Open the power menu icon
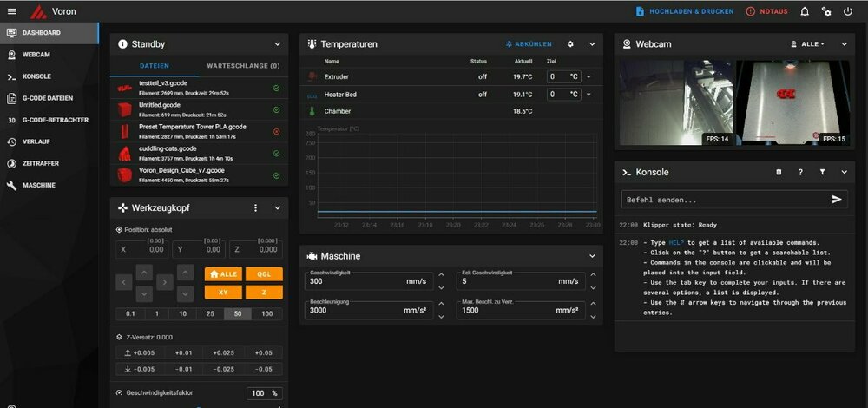The image size is (868, 408). (x=847, y=11)
